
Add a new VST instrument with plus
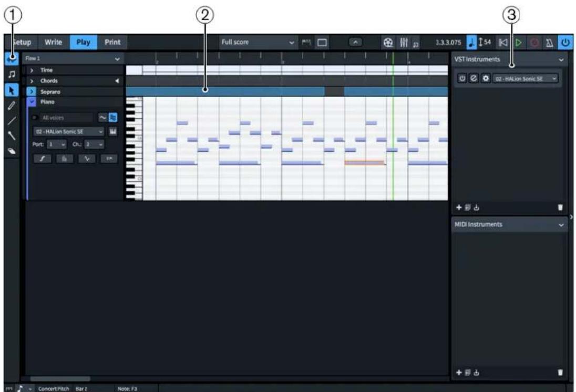pyautogui.click(x=459, y=208)
